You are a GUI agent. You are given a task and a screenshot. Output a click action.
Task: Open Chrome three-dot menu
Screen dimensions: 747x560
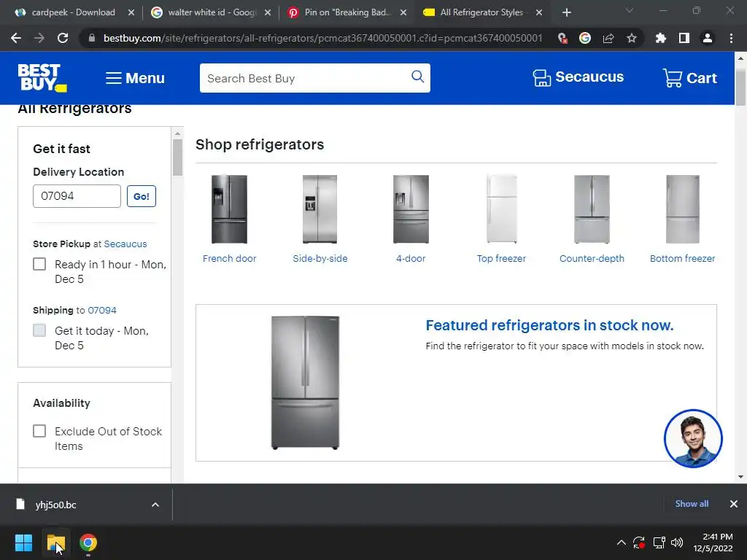tap(731, 38)
